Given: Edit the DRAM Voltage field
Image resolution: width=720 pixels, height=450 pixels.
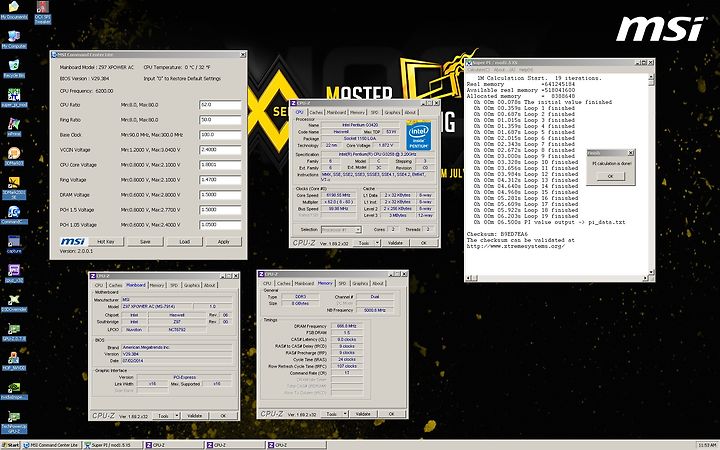Looking at the screenshot, I should click(220, 195).
